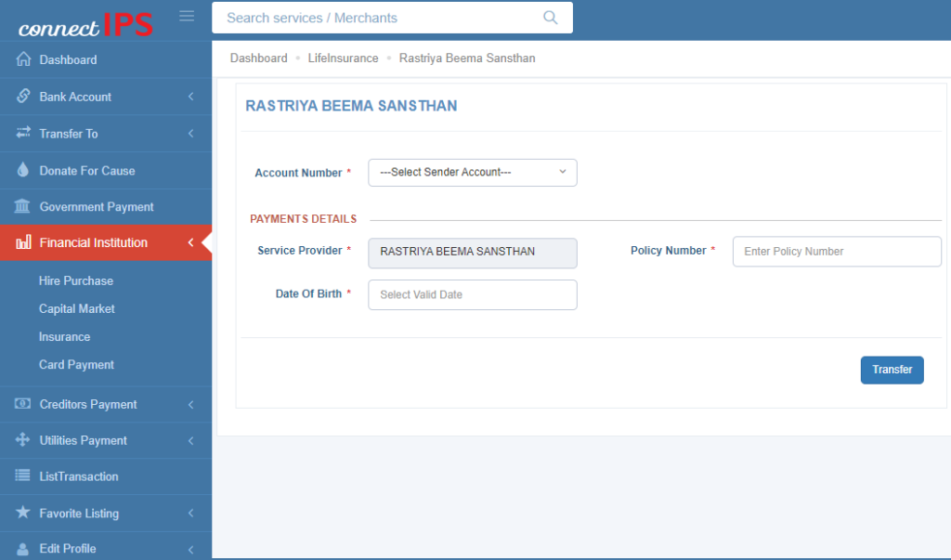Open the Creditors Payment menu item
The width and height of the screenshot is (951, 560).
tap(106, 404)
